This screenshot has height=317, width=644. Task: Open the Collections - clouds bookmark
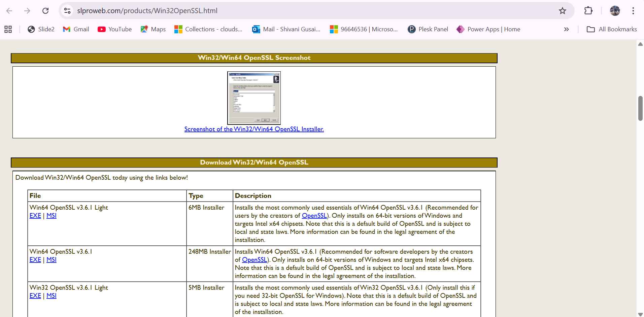click(x=208, y=29)
